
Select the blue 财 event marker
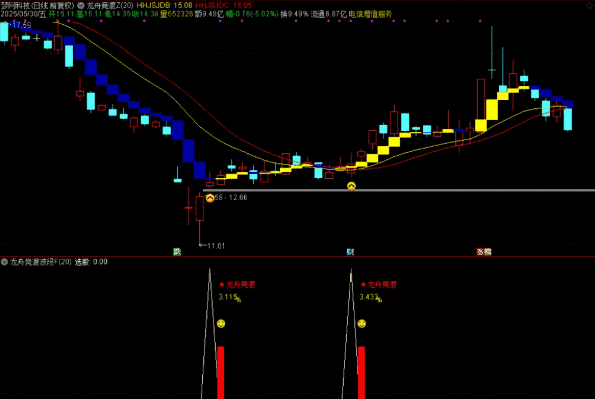pyautogui.click(x=350, y=252)
